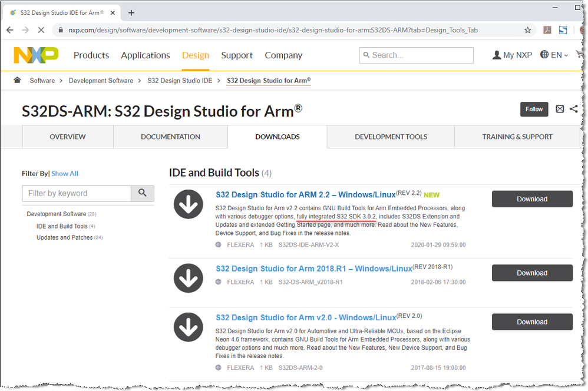Click Download button for Arm 2018.R1
The height and width of the screenshot is (391, 588).
(532, 273)
